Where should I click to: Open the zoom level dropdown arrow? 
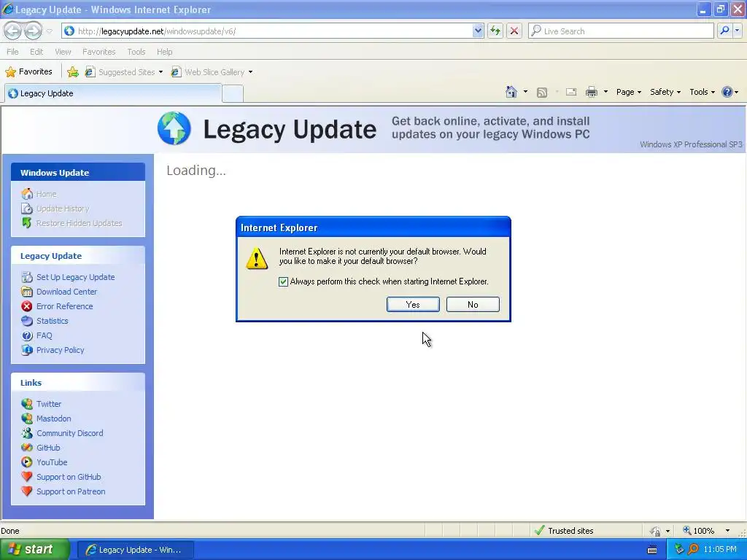727,531
